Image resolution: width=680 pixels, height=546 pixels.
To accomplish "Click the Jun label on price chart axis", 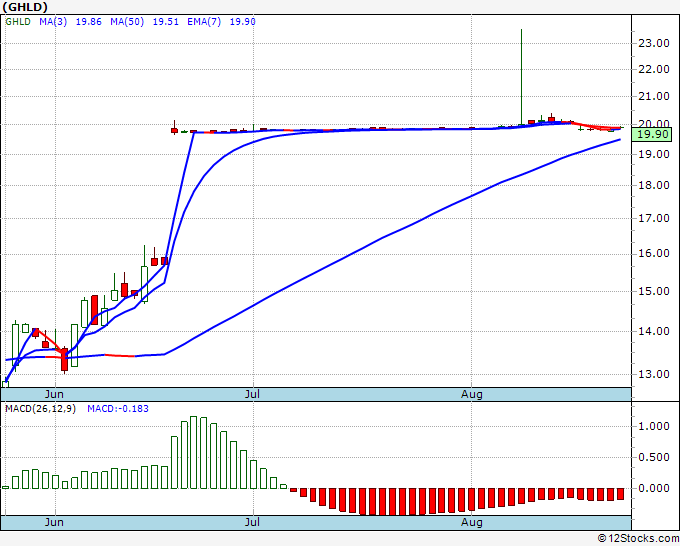I will [x=54, y=394].
